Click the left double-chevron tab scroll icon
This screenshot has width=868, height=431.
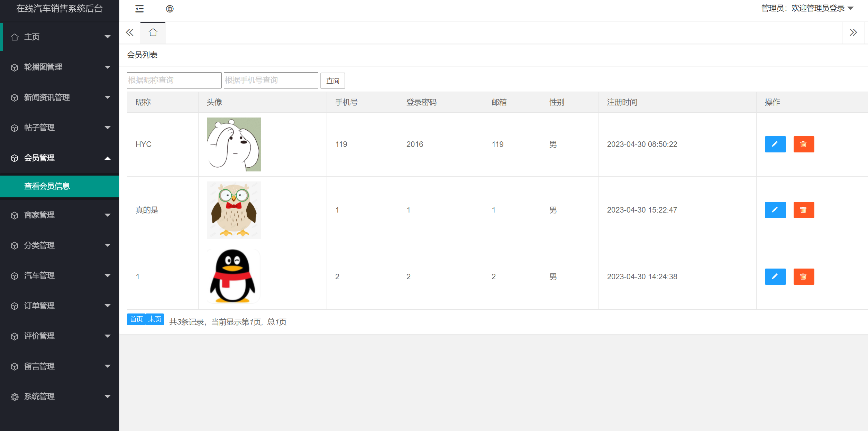point(129,32)
